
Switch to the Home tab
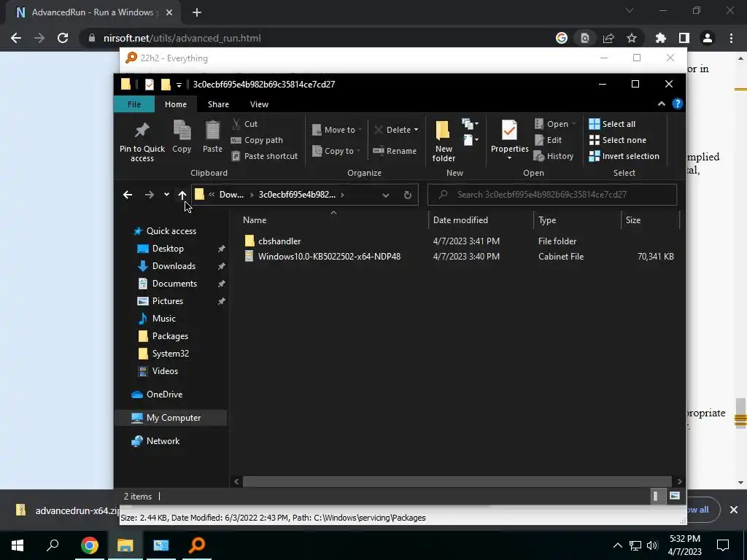176,104
